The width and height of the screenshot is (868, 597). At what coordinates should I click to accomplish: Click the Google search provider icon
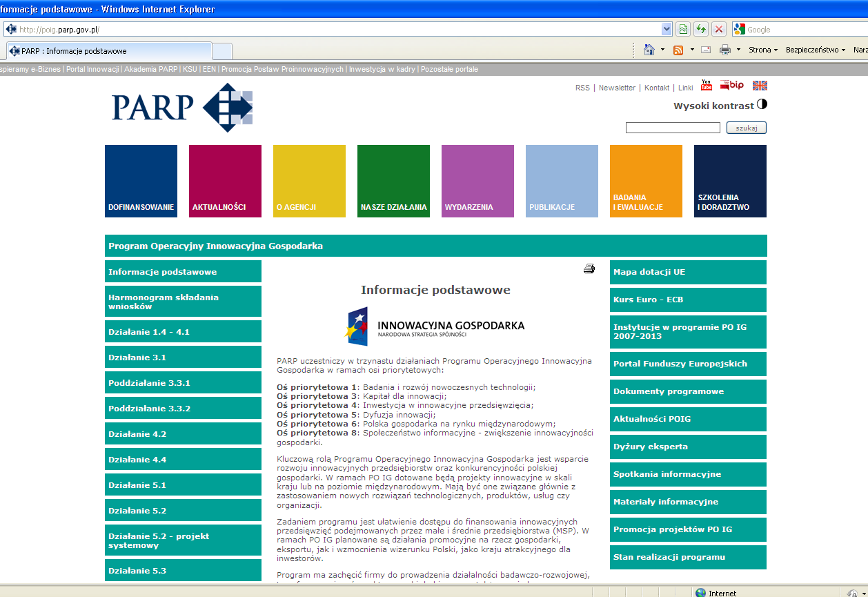point(740,29)
